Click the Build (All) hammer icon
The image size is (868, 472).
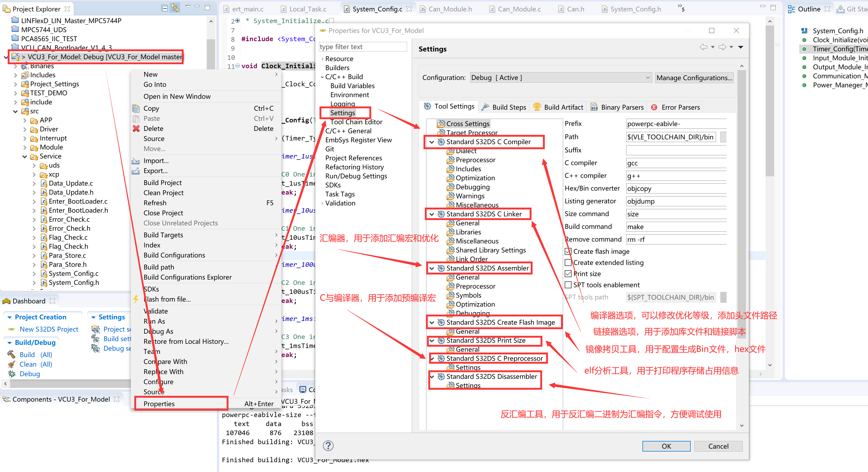[11, 354]
